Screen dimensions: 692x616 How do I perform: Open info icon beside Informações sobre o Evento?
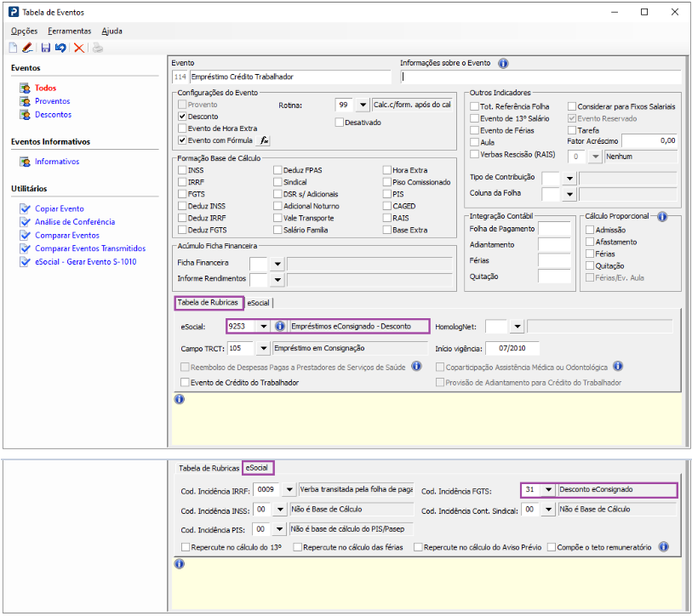(503, 63)
